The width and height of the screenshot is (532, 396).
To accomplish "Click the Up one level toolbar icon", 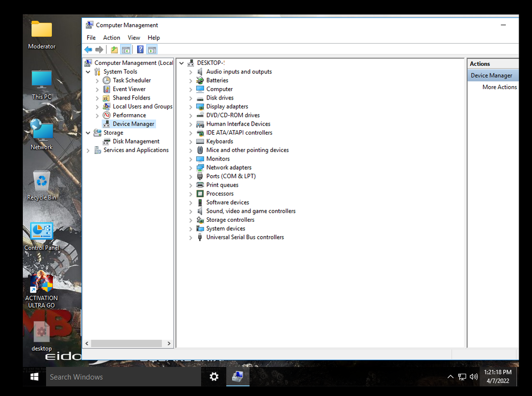I will (114, 50).
